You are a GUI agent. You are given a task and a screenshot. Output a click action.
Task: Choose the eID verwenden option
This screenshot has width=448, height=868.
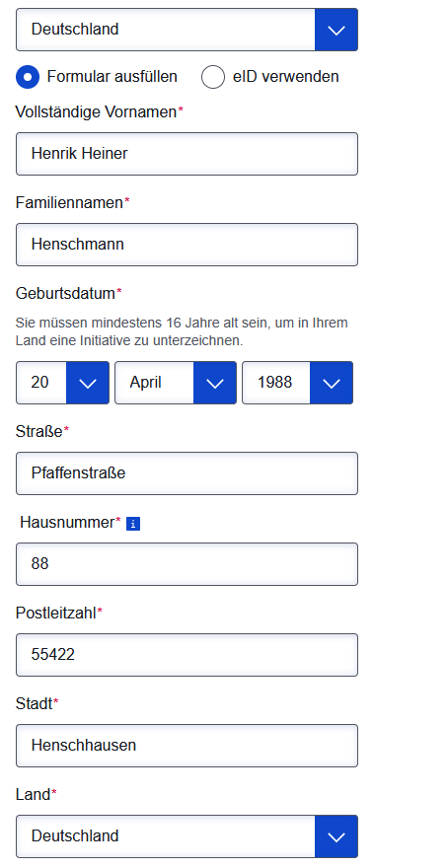[213, 77]
